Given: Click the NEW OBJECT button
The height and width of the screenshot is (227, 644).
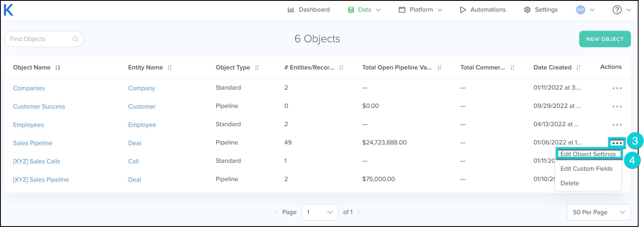Looking at the screenshot, I should click(x=605, y=39).
